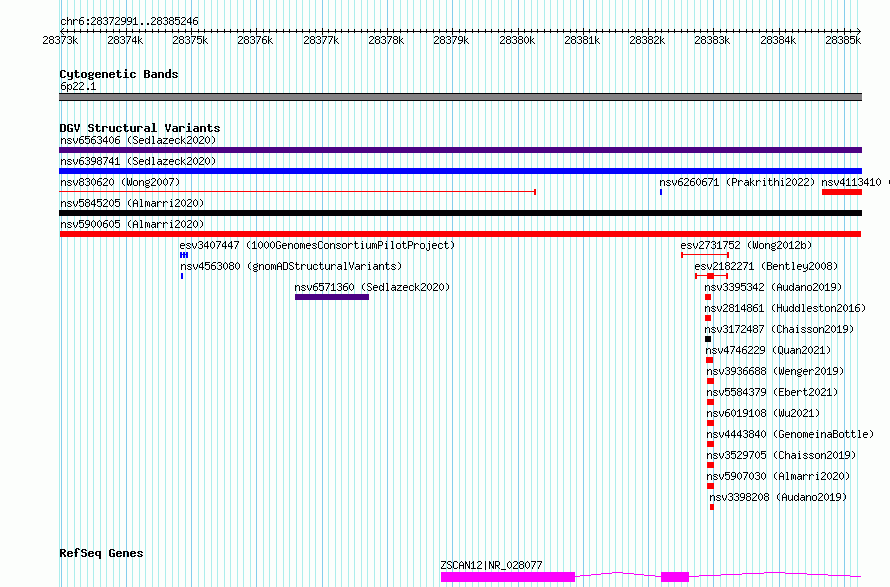Screen dimensions: 890x587
Task: Click the red nsv6019108 variant square
Action: pos(710,423)
